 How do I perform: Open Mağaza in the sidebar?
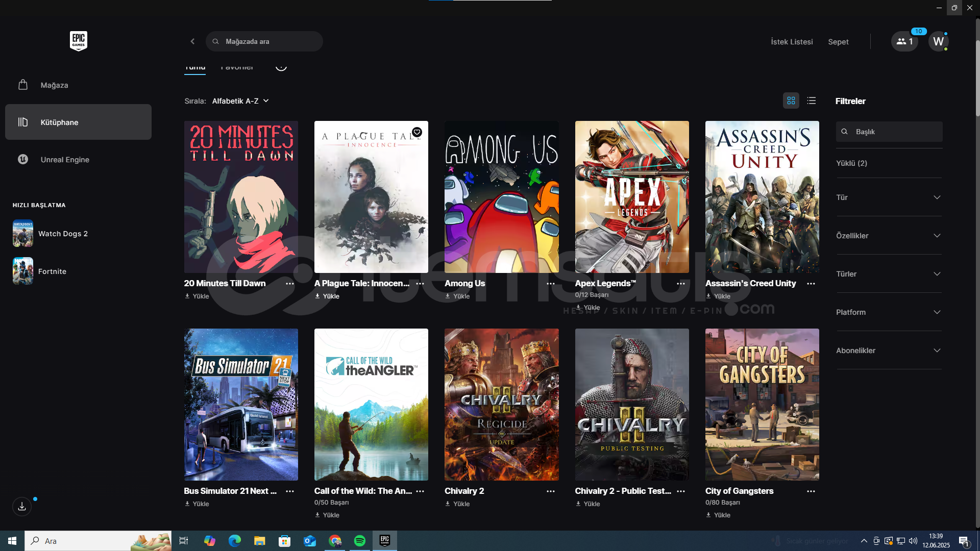click(x=78, y=85)
